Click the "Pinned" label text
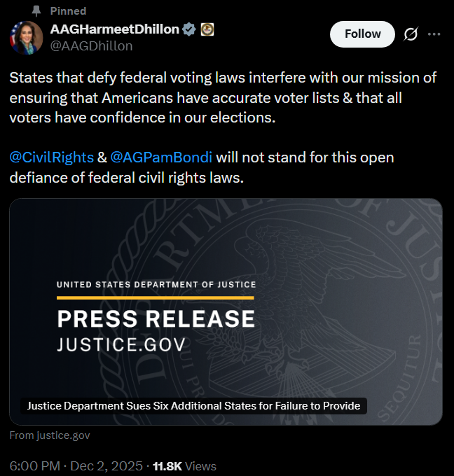Viewport: 454px width, 476px height. pos(69,11)
